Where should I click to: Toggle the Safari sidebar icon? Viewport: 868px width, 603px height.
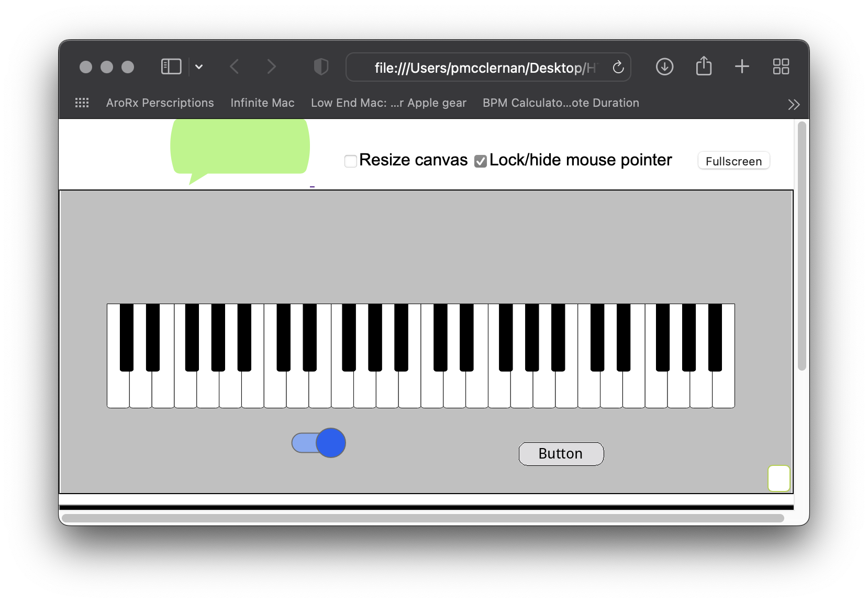tap(171, 66)
